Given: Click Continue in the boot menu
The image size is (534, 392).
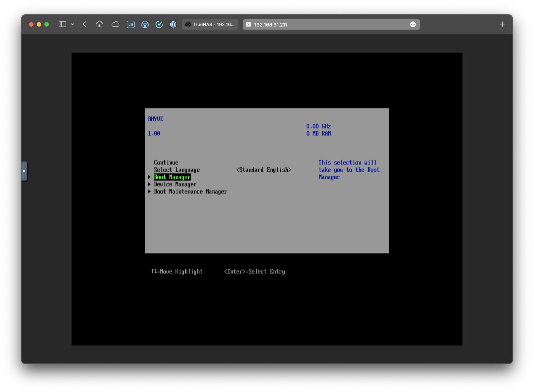Looking at the screenshot, I should click(166, 162).
